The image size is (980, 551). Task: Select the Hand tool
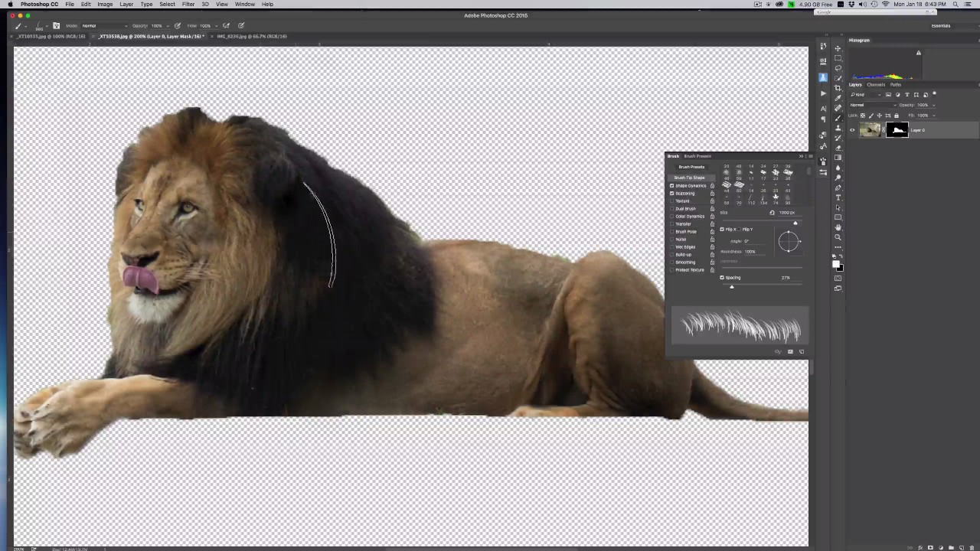[x=838, y=227]
